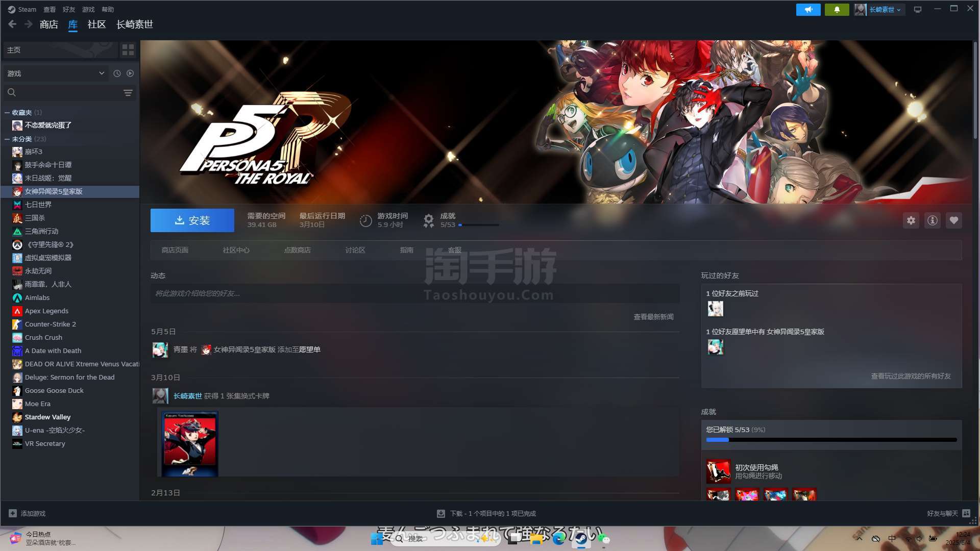Go to 社区 tab
Viewport: 980px width, 551px height.
point(96,24)
